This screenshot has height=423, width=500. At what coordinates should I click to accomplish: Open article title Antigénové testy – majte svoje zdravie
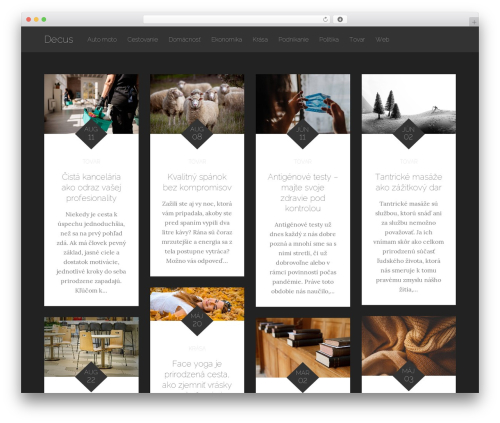[x=303, y=193]
